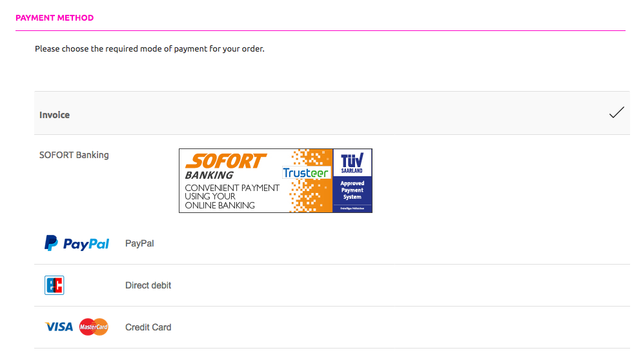Click the PayPal logo icon

[77, 243]
